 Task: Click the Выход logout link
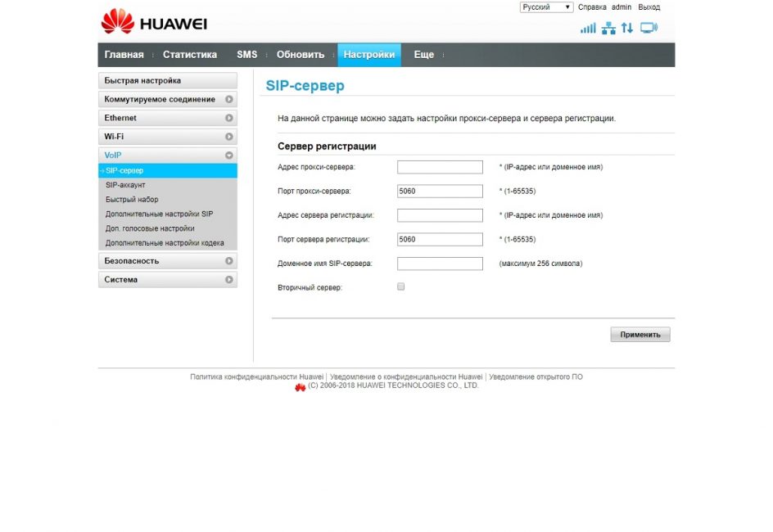pyautogui.click(x=649, y=7)
